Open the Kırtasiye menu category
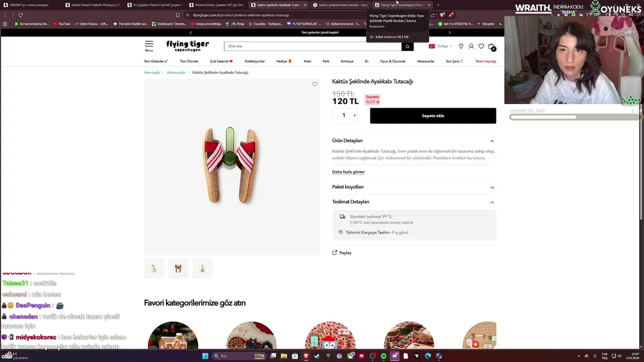This screenshot has height=362, width=644. click(347, 61)
